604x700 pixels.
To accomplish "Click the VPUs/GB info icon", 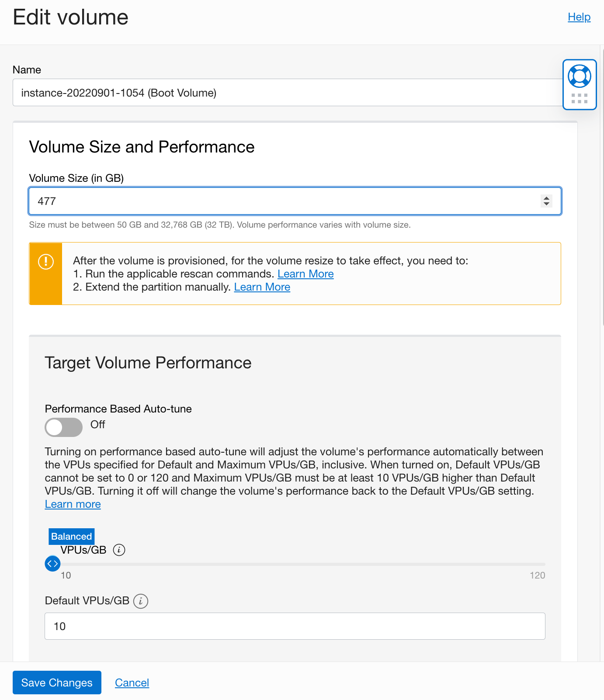I will 119,550.
